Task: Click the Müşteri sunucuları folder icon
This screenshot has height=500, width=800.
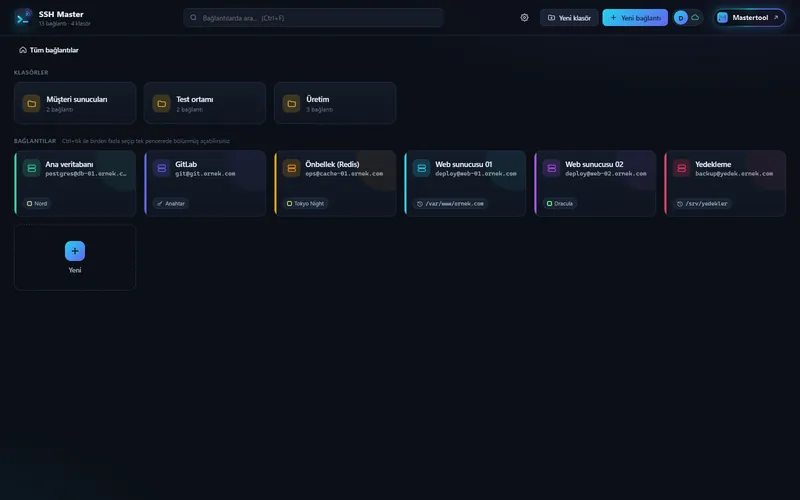Action: click(x=32, y=104)
